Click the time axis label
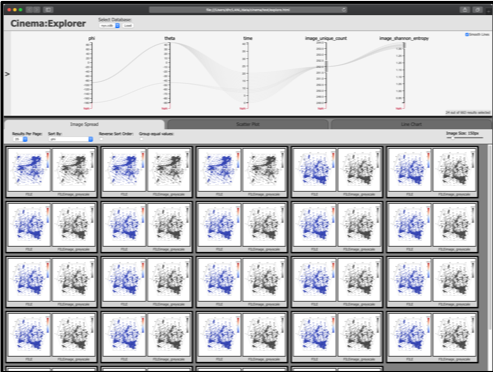The height and width of the screenshot is (372, 493). (248, 38)
